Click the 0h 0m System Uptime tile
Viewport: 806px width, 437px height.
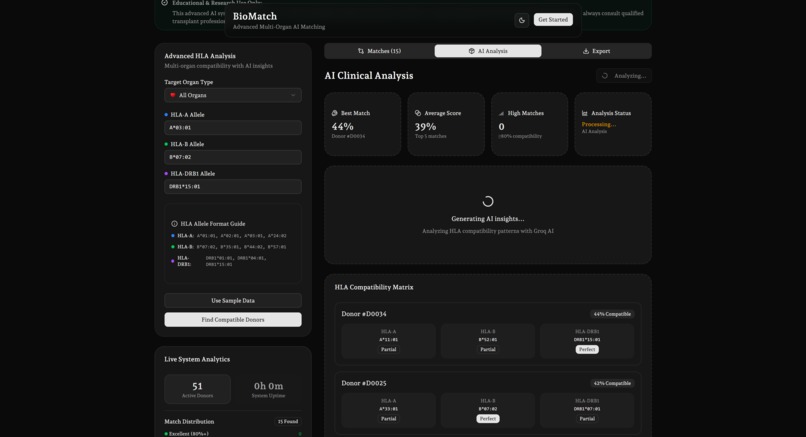click(x=268, y=389)
